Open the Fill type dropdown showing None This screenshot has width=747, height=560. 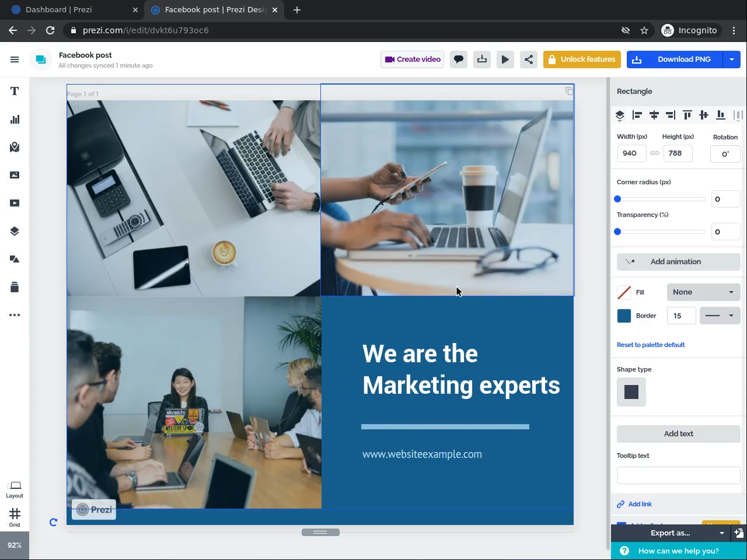[x=703, y=292]
